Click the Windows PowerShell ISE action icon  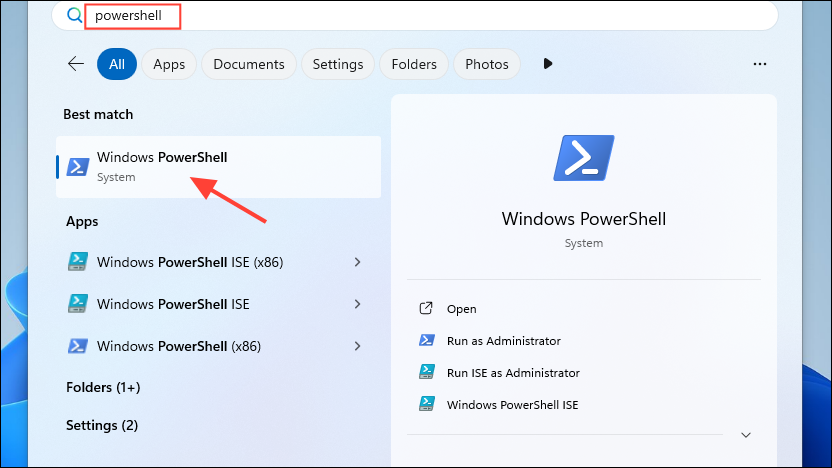[427, 404]
